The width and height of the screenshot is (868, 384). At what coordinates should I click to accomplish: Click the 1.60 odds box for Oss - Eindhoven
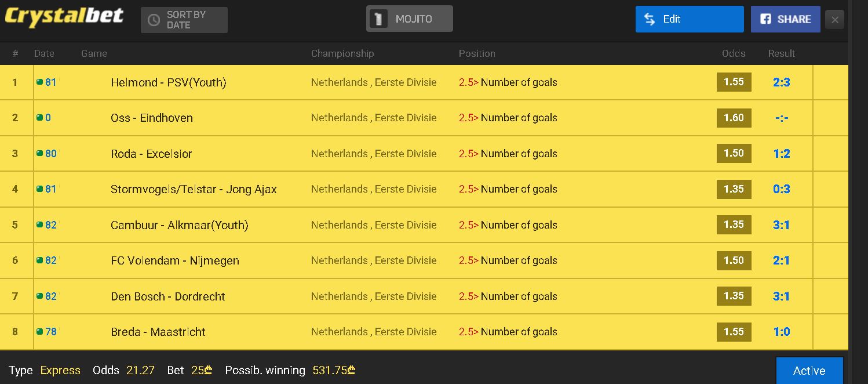(734, 118)
